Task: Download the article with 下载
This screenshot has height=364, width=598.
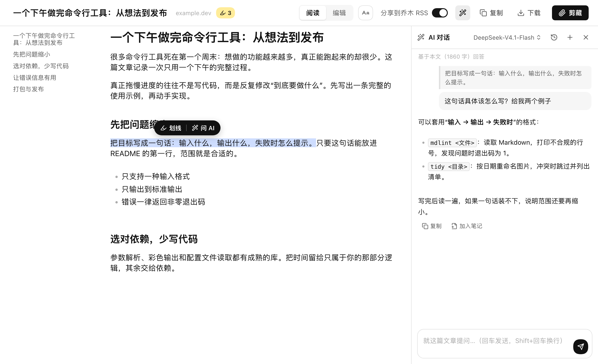Action: (x=529, y=13)
